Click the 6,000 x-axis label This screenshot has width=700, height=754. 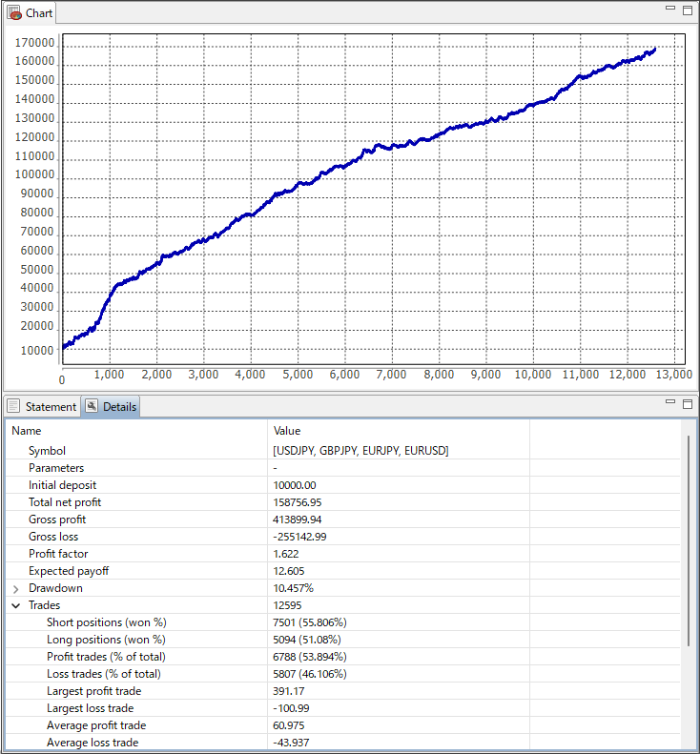(x=345, y=375)
